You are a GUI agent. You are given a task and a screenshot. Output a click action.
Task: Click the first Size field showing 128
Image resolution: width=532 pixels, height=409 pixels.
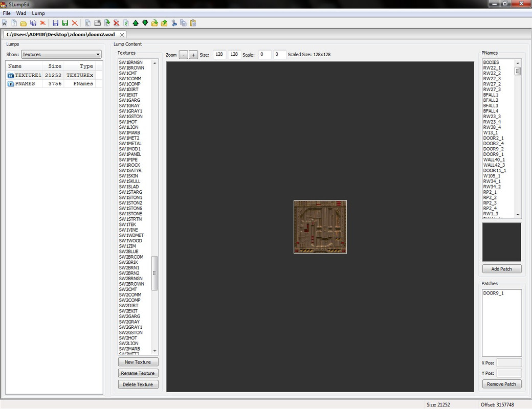219,54
